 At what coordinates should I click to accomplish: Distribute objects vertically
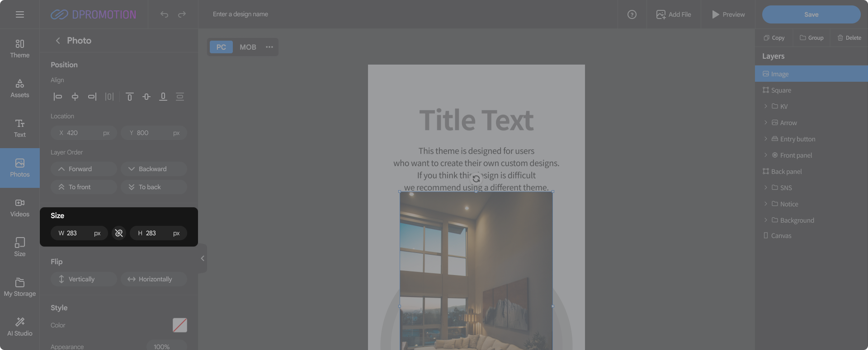[x=180, y=97]
